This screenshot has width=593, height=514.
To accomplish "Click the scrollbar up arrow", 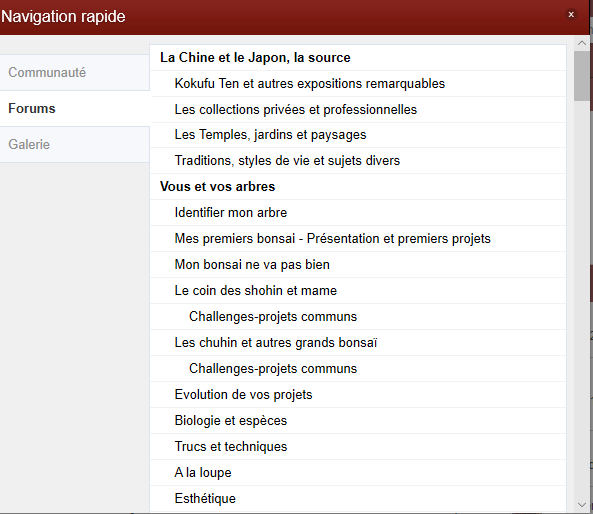I will (582, 43).
